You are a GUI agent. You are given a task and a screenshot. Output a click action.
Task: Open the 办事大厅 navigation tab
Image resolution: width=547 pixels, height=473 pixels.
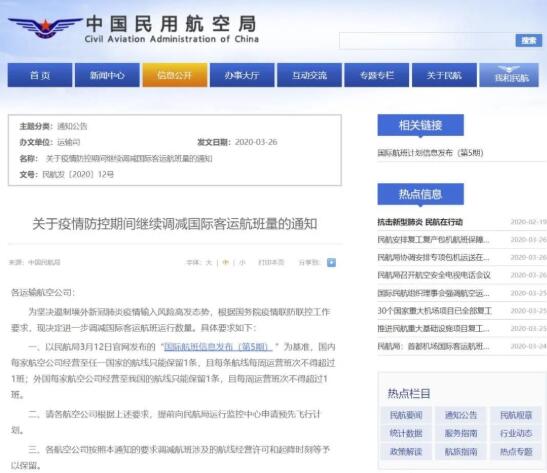point(242,75)
